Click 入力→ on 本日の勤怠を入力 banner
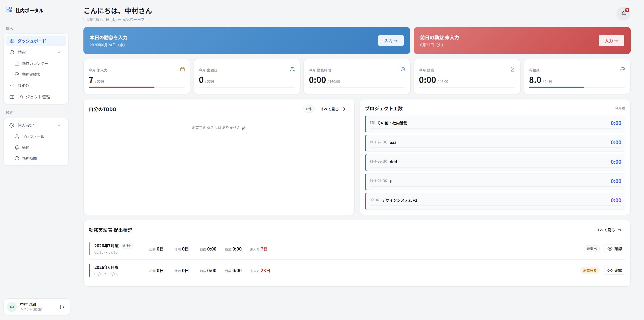This screenshot has width=644, height=320. [391, 41]
